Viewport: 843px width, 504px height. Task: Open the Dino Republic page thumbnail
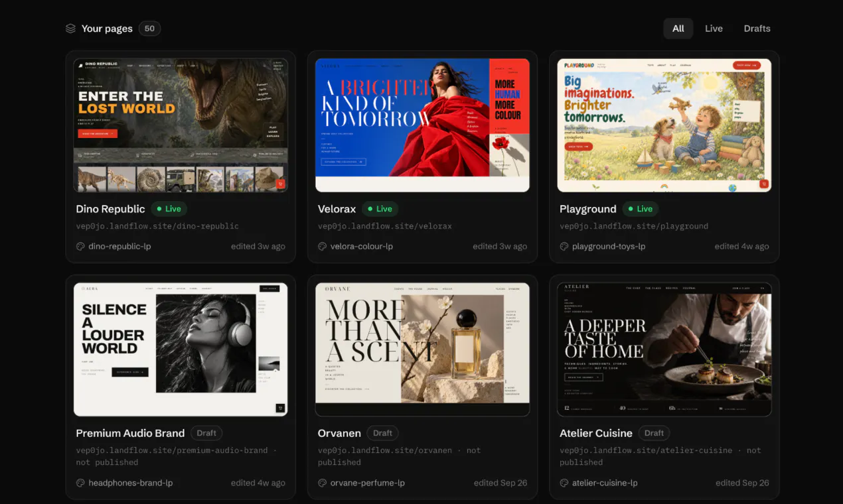[181, 125]
